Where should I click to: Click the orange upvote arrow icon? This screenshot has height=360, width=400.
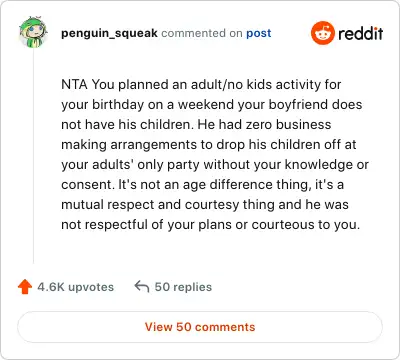pyautogui.click(x=25, y=287)
